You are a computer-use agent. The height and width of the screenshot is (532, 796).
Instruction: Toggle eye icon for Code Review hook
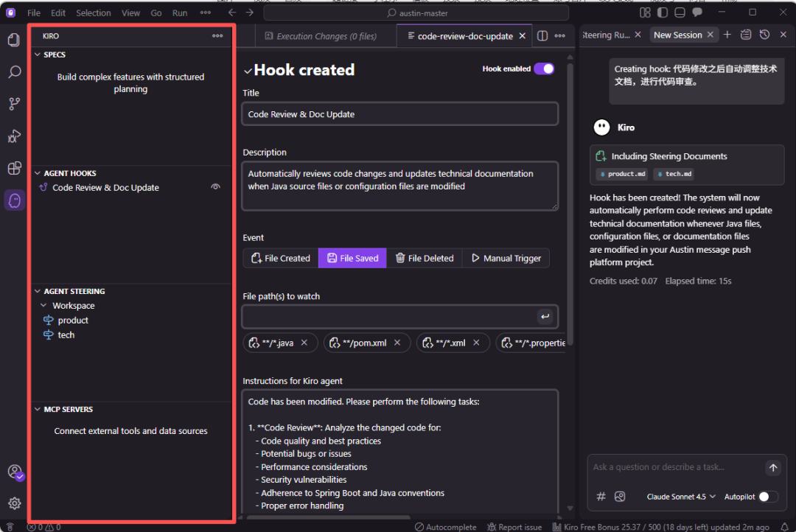coord(216,187)
